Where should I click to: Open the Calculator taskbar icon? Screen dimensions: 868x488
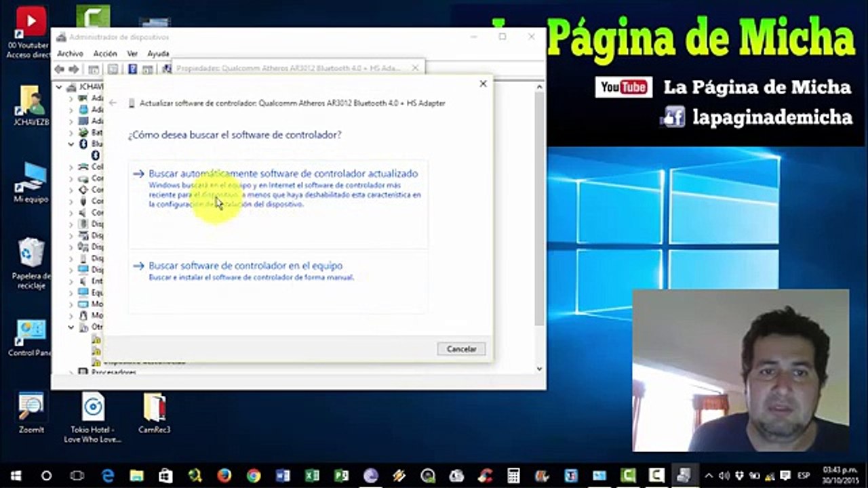(513, 476)
